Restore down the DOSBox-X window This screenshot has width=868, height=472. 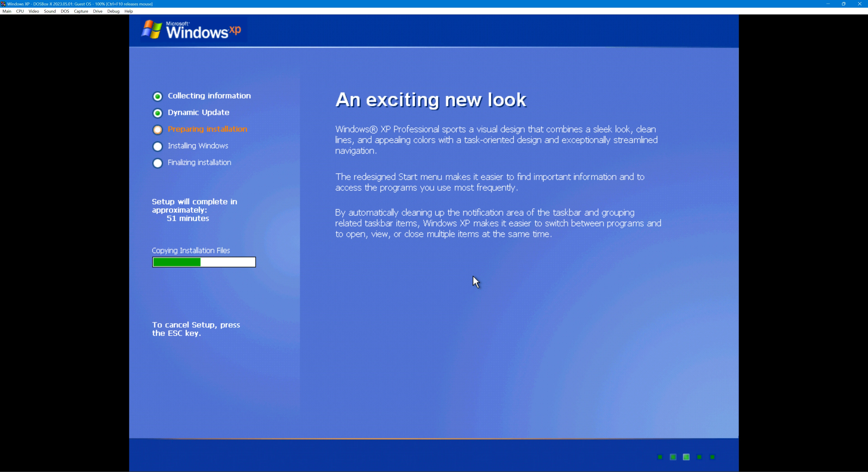click(x=844, y=4)
